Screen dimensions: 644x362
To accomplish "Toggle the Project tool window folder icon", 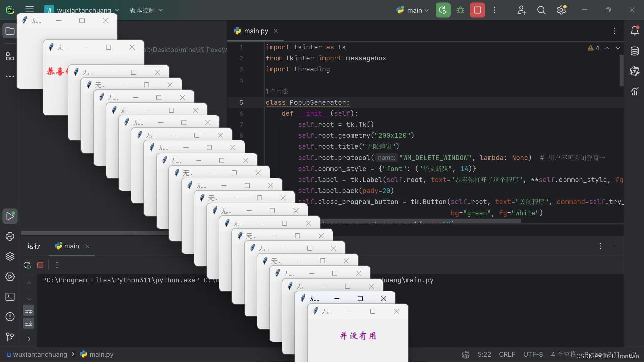I will [x=10, y=31].
